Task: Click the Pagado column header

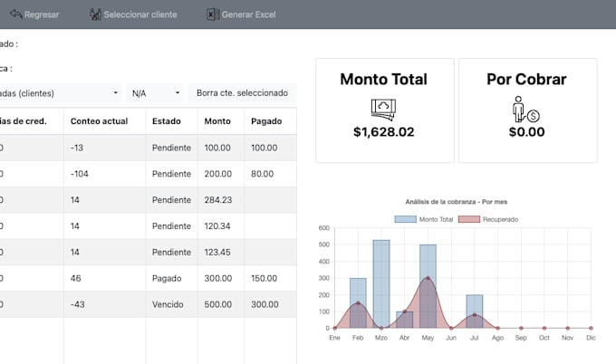Action: 266,121
